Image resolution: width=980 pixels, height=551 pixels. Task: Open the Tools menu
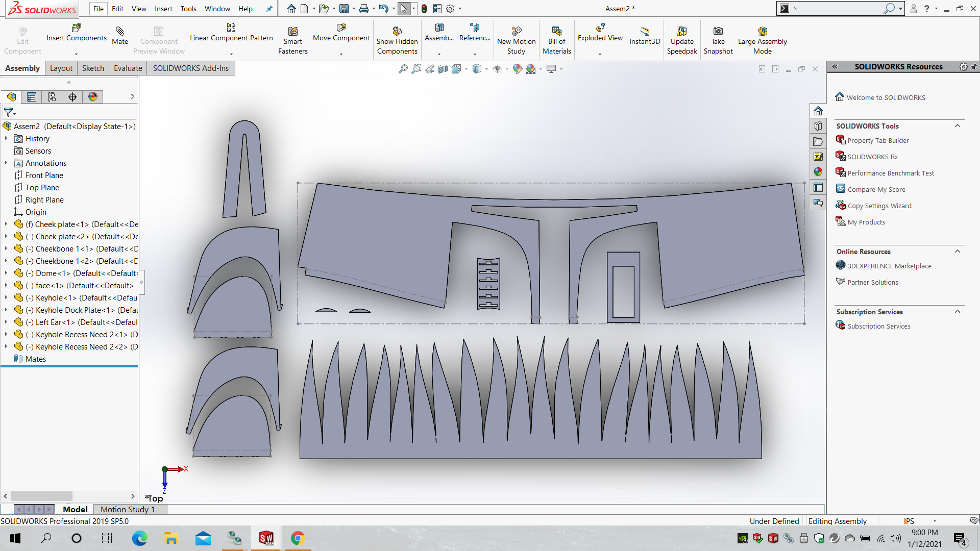point(188,9)
